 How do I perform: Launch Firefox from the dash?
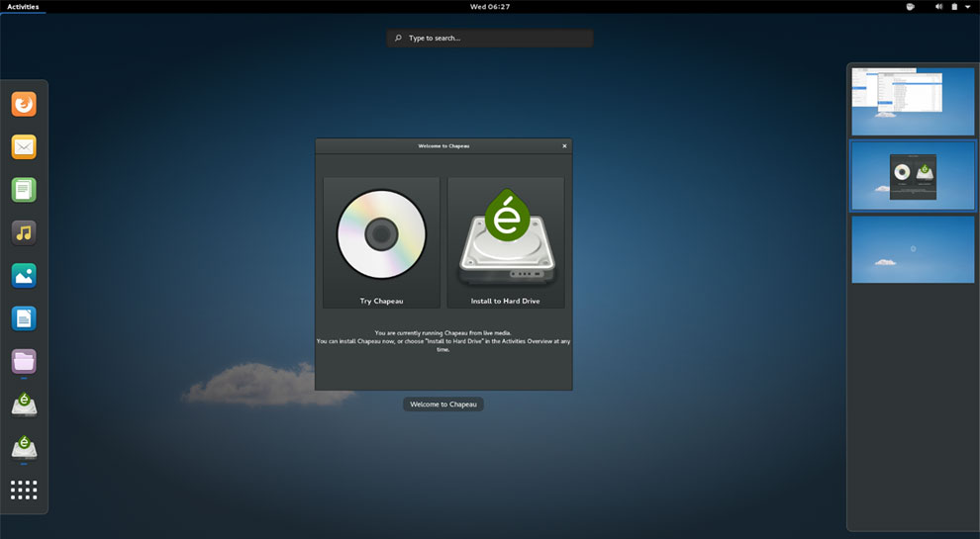click(x=24, y=104)
